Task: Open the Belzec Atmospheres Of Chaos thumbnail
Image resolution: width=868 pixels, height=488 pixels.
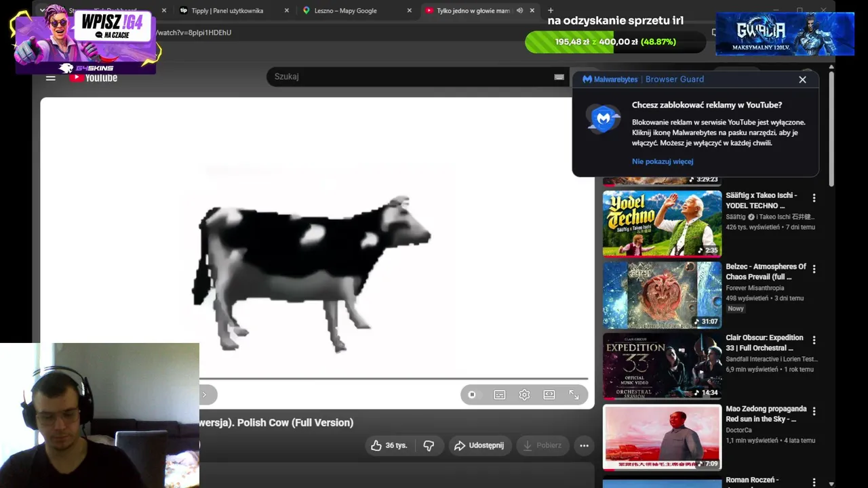Action: click(663, 295)
